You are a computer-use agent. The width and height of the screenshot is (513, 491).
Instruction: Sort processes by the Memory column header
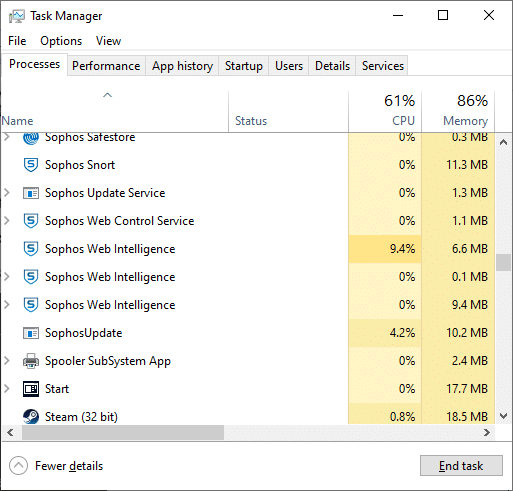[458, 111]
